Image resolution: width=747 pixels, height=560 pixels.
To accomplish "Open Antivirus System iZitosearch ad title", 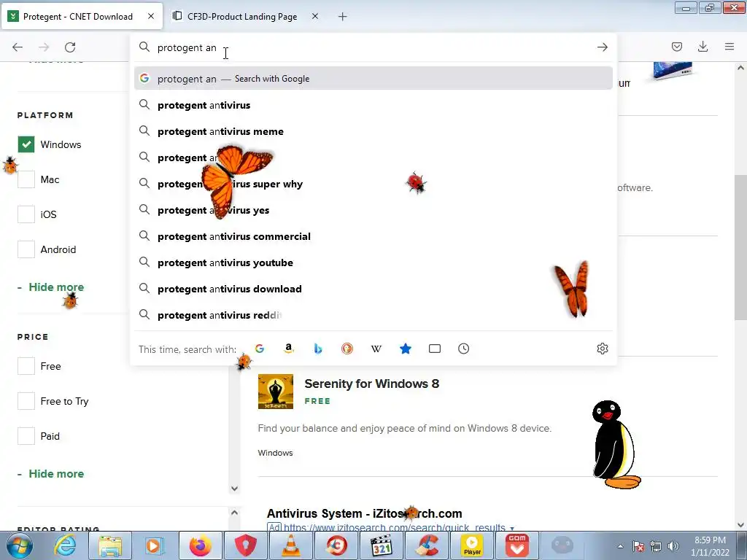I will tap(365, 513).
